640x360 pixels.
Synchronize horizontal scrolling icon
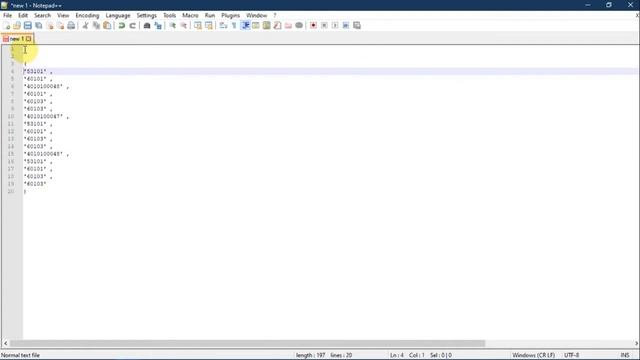point(209,26)
